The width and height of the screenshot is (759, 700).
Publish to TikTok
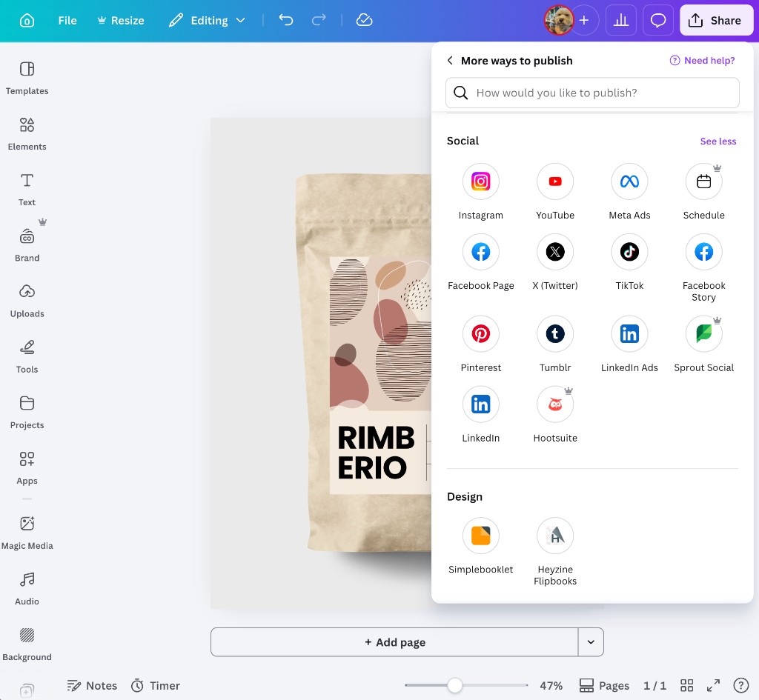(x=629, y=252)
